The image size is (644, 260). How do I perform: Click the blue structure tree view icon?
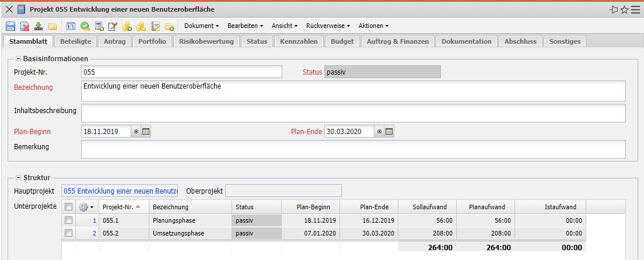71,26
